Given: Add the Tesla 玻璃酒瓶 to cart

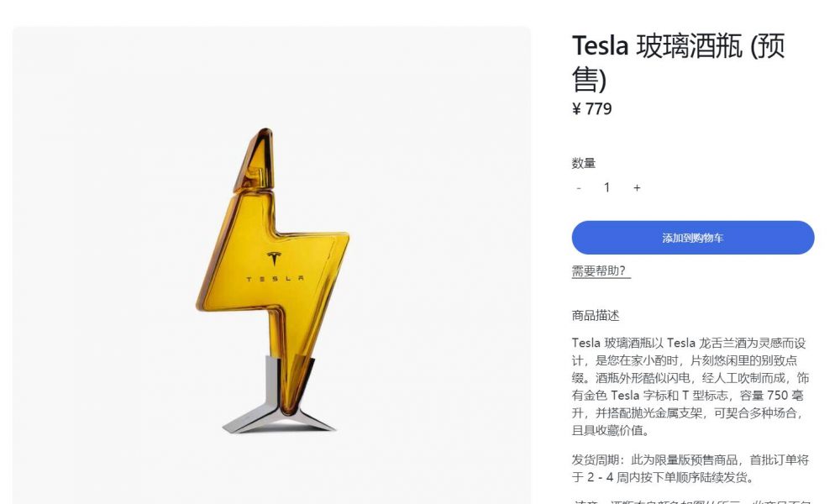Looking at the screenshot, I should tap(693, 238).
